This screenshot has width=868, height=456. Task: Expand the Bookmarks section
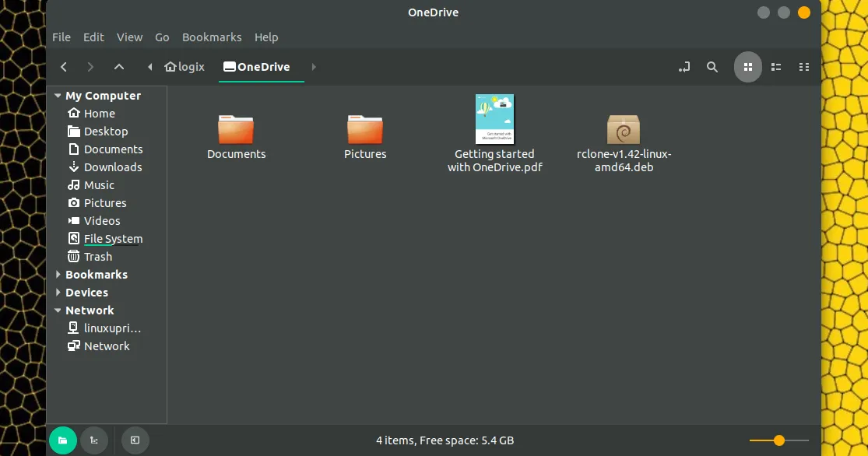[x=58, y=275]
